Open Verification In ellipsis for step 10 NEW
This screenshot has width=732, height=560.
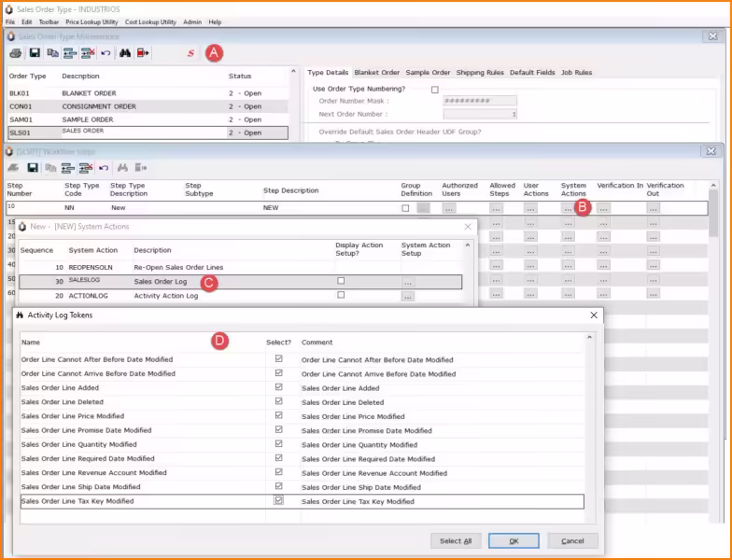pyautogui.click(x=603, y=209)
